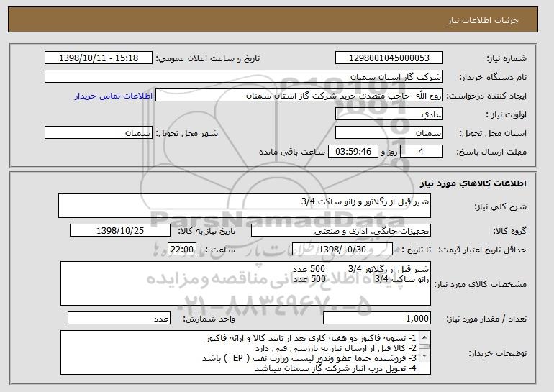Click the label تاریخ نیاز به کالا
Viewport: 554px width, 392px height.
click(206, 231)
